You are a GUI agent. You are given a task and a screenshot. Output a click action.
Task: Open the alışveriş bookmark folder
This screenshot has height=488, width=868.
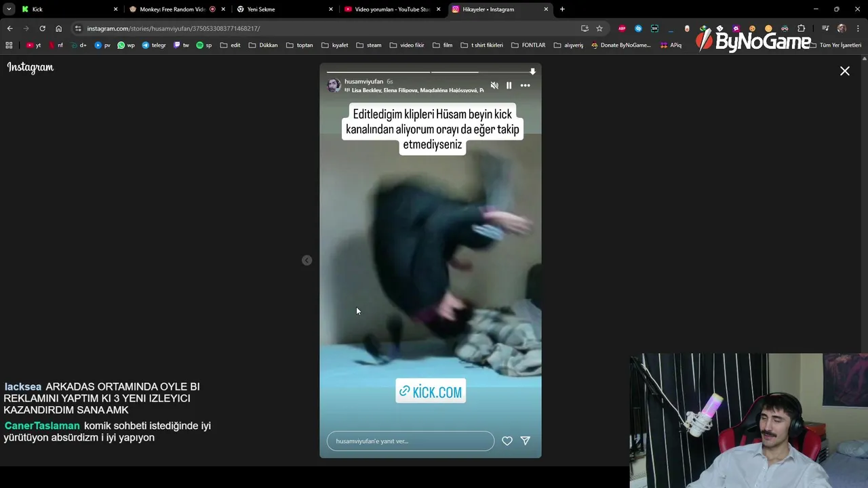(x=568, y=45)
